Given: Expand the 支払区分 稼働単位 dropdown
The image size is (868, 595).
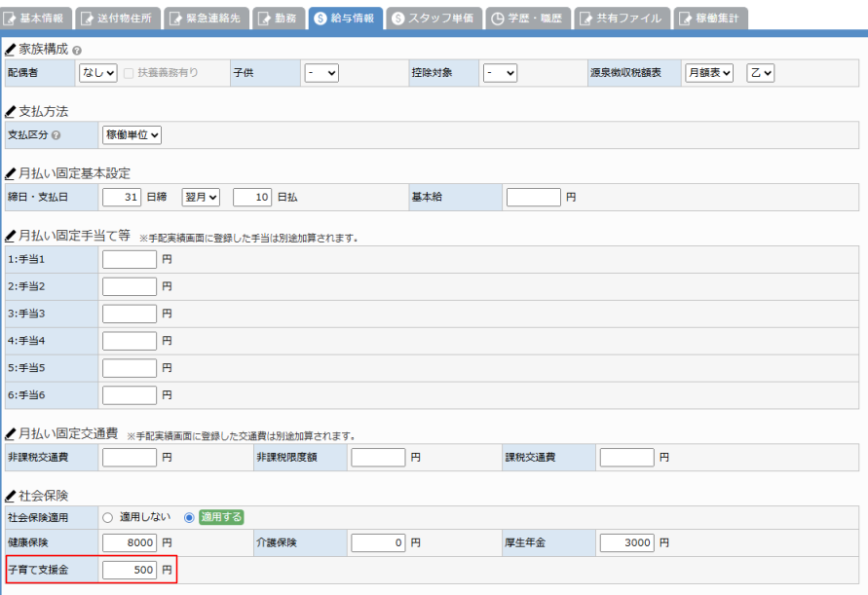Looking at the screenshot, I should [132, 135].
